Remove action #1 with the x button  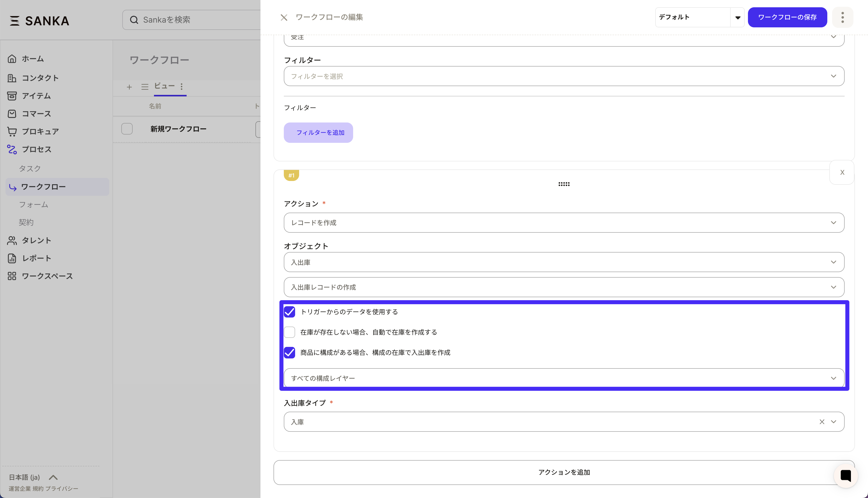tap(842, 172)
